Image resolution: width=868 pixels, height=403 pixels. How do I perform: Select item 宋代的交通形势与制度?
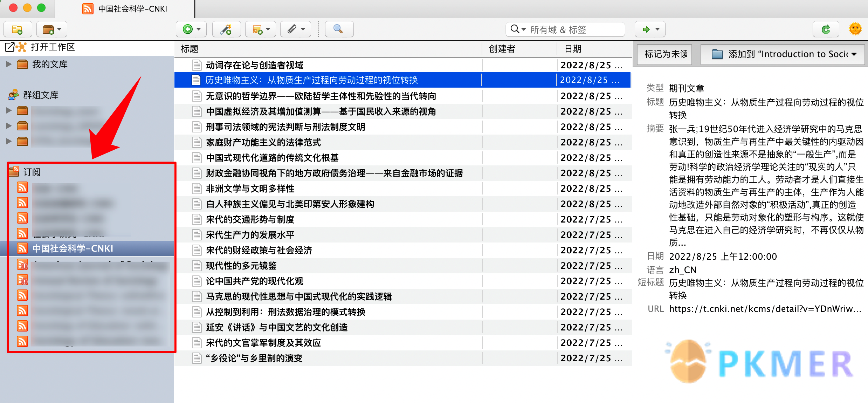tap(403, 219)
